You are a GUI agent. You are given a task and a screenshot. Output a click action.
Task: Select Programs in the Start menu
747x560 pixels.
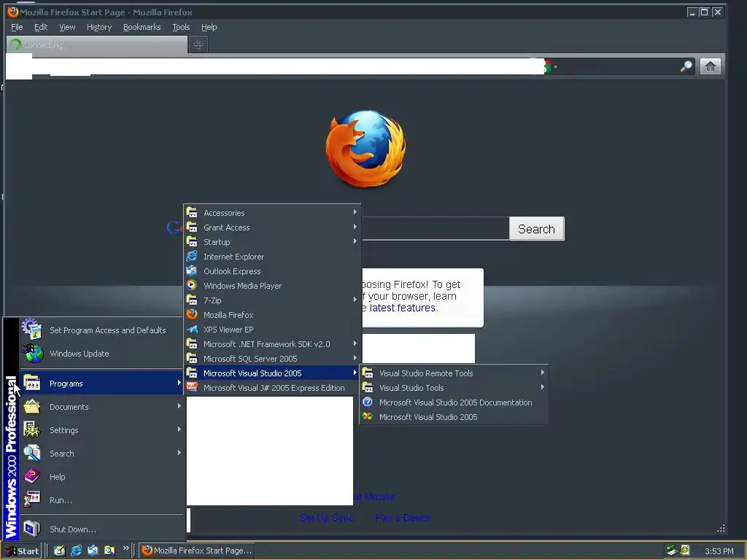pos(101,384)
